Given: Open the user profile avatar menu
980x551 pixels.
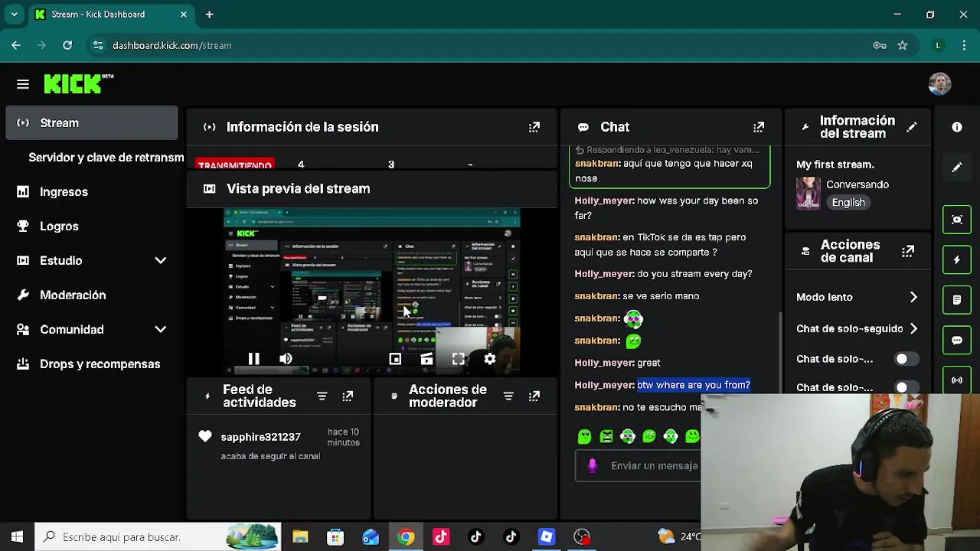Looking at the screenshot, I should coord(939,84).
